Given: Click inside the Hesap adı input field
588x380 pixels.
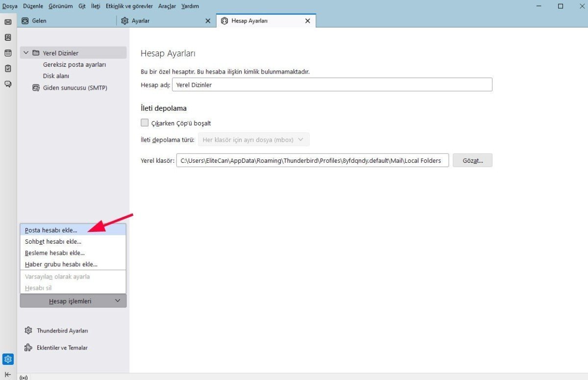Looking at the screenshot, I should [x=294, y=84].
